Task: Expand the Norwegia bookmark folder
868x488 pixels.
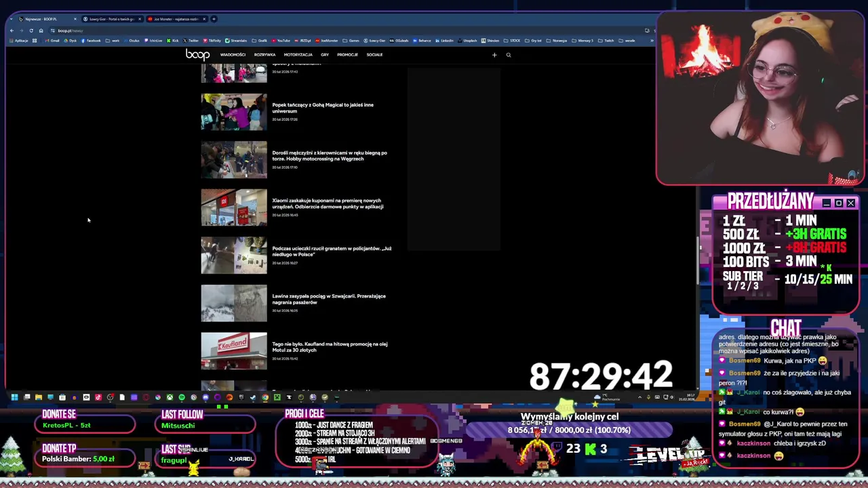Action: point(557,41)
